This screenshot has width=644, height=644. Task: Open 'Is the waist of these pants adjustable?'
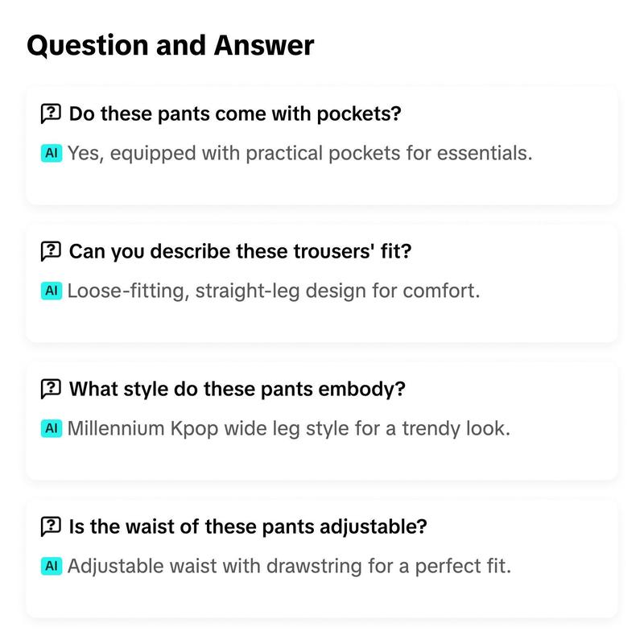tap(248, 526)
